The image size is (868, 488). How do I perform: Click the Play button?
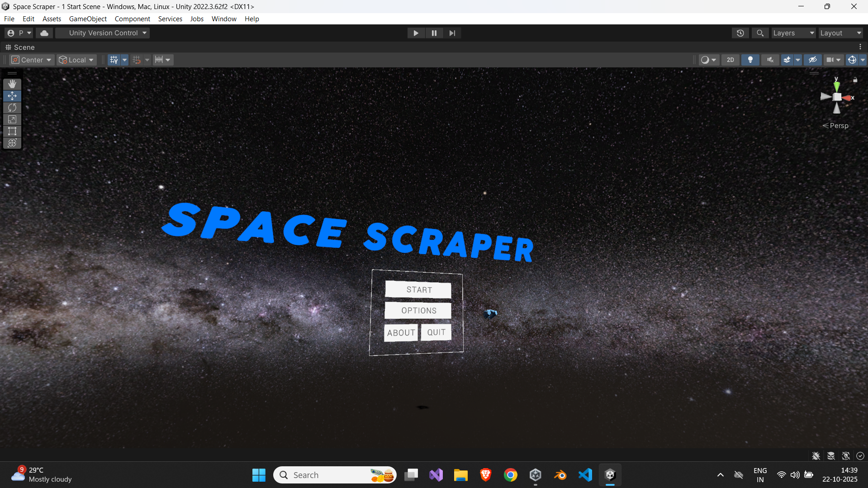[x=416, y=33]
